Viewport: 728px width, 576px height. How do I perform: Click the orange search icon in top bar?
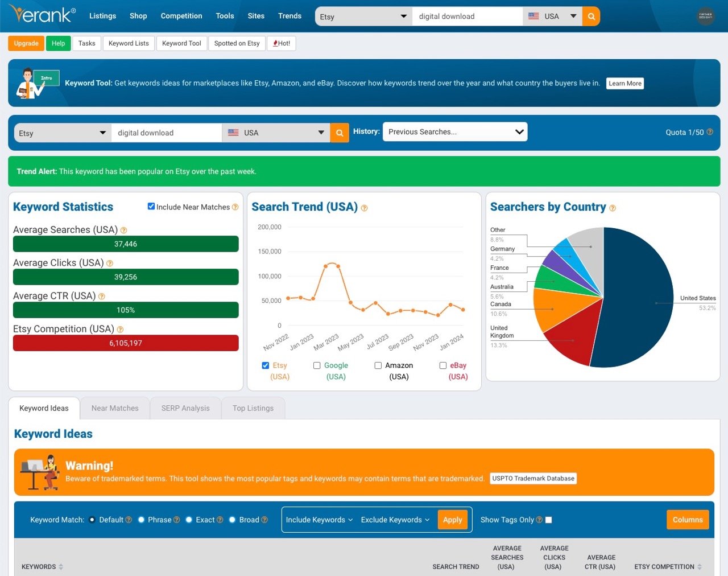click(591, 17)
